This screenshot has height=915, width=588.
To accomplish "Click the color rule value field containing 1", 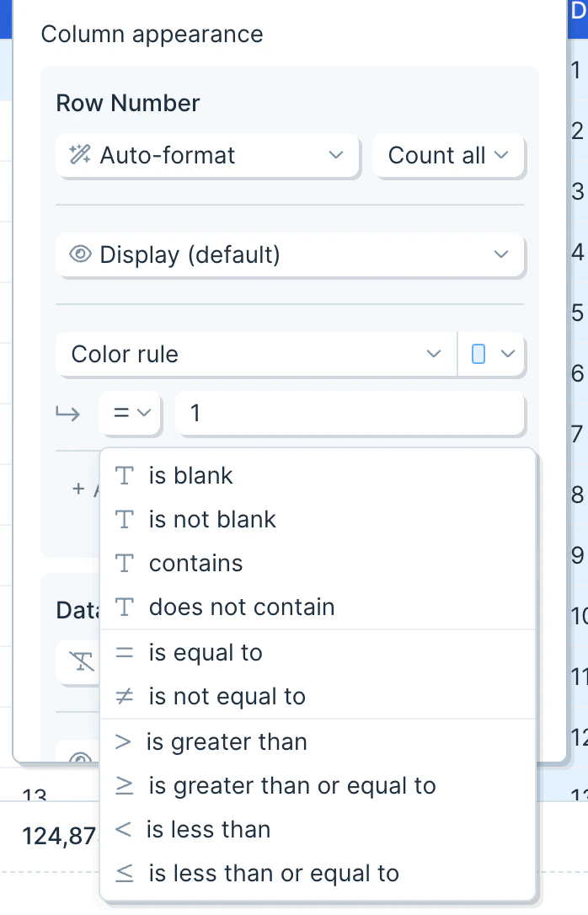I will 350,413.
